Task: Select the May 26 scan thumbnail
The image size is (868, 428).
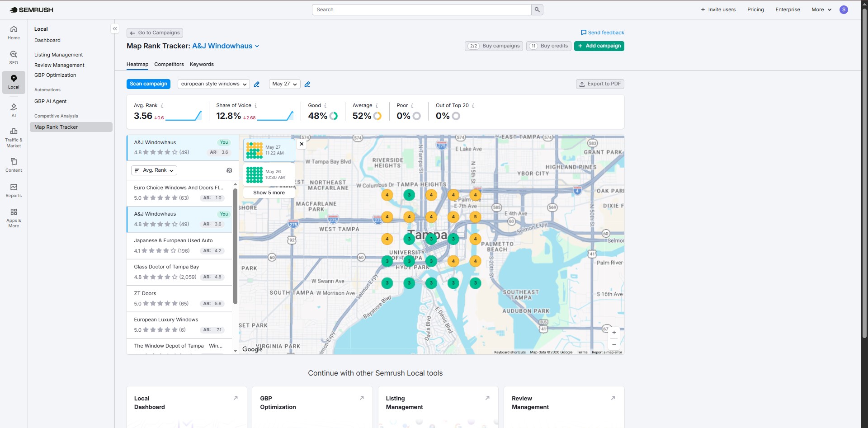Action: [x=269, y=174]
